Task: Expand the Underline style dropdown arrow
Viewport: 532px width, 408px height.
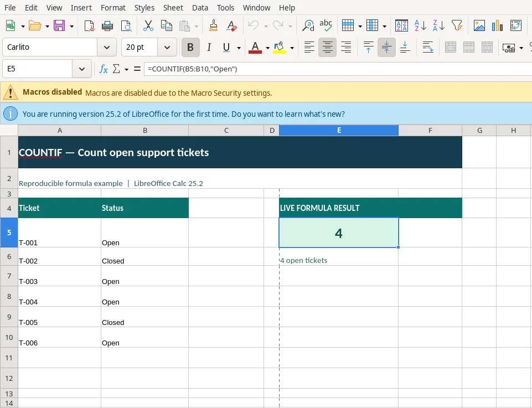Action: tap(239, 48)
